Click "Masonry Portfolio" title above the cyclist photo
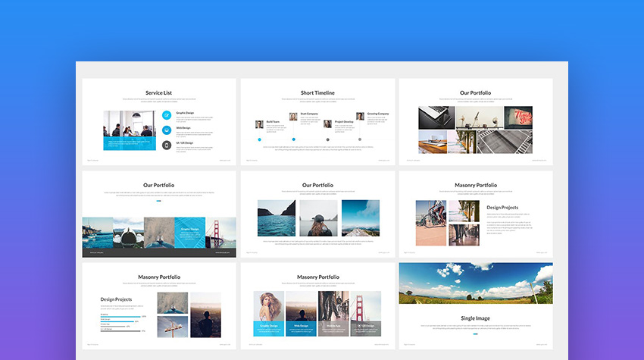Viewport: 644px width, 360px height. click(x=476, y=186)
